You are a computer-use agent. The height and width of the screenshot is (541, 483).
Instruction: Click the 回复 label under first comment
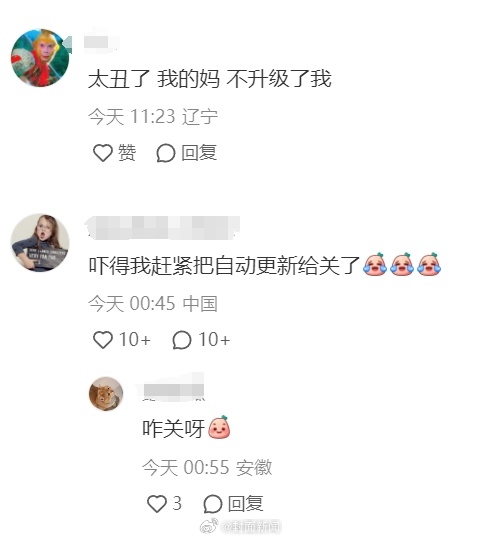pyautogui.click(x=199, y=153)
